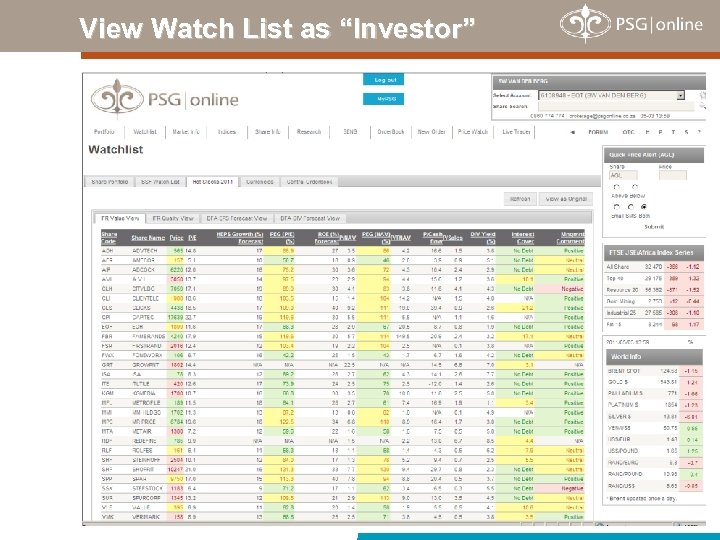
Task: Click the MyPSG button
Action: point(383,99)
